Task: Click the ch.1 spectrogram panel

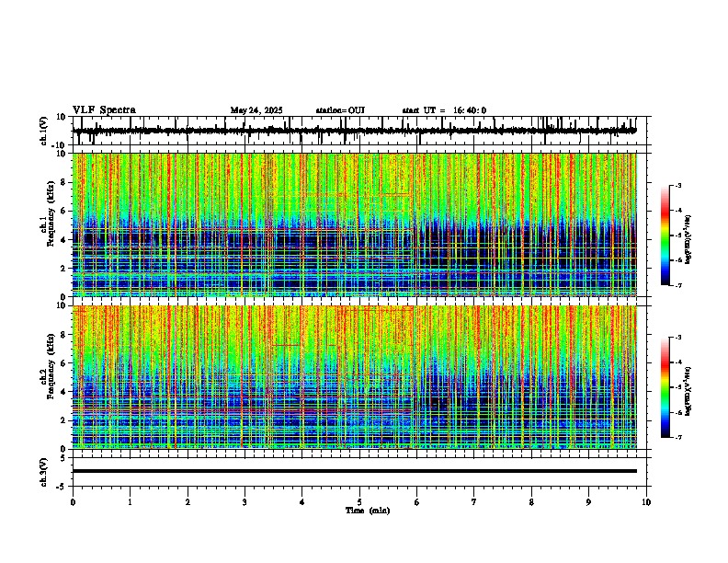Action: 354,224
